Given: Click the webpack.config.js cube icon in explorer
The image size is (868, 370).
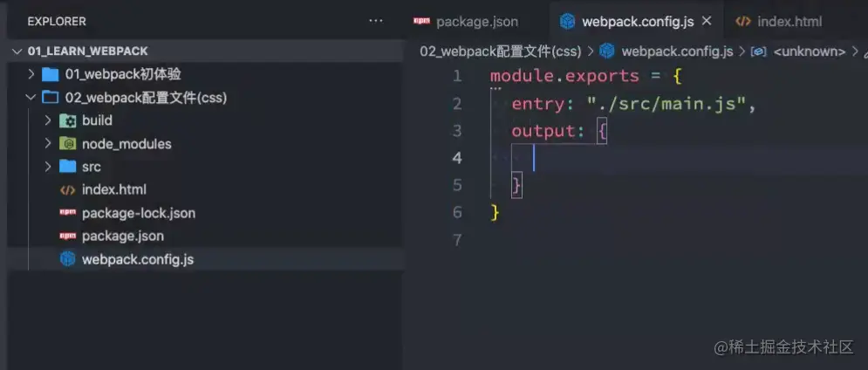Looking at the screenshot, I should [x=67, y=258].
